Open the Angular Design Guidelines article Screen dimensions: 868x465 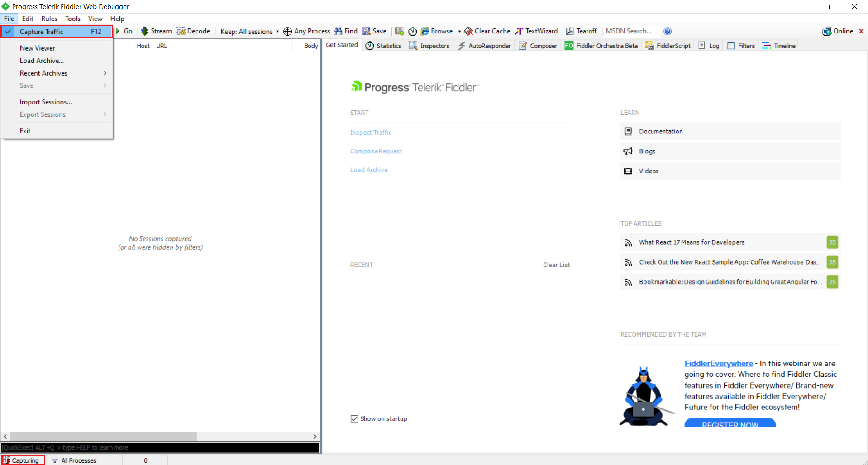tap(730, 282)
